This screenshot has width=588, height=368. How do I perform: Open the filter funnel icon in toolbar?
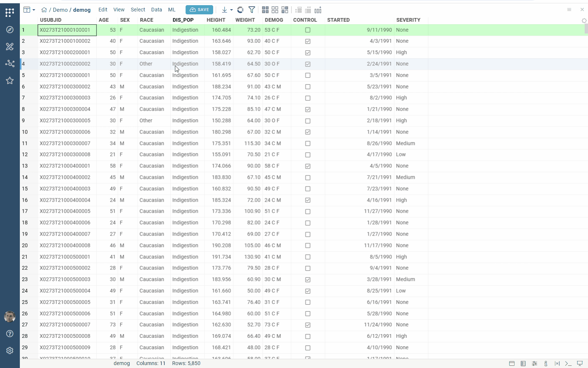[252, 10]
